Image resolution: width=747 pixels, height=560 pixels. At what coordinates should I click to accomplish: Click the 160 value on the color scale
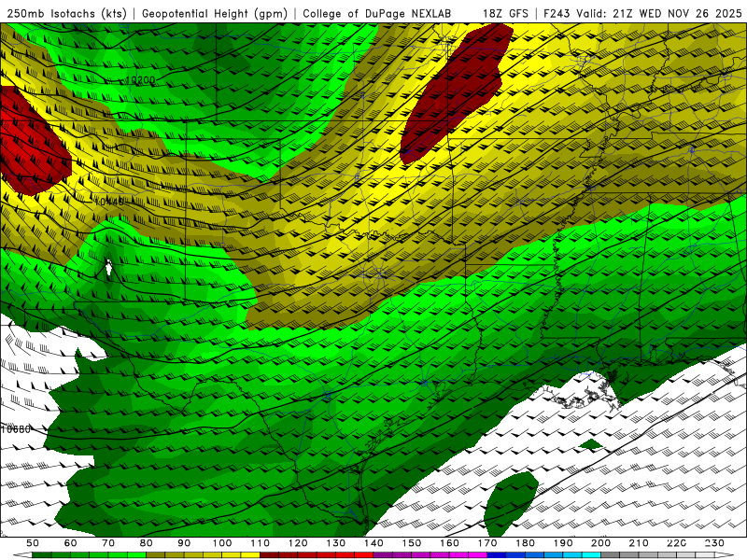[449, 543]
